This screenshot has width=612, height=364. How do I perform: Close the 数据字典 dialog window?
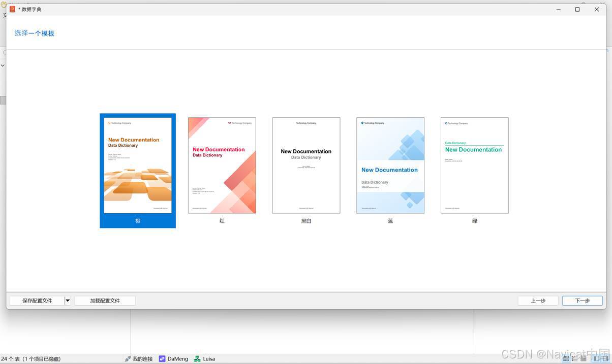(597, 9)
